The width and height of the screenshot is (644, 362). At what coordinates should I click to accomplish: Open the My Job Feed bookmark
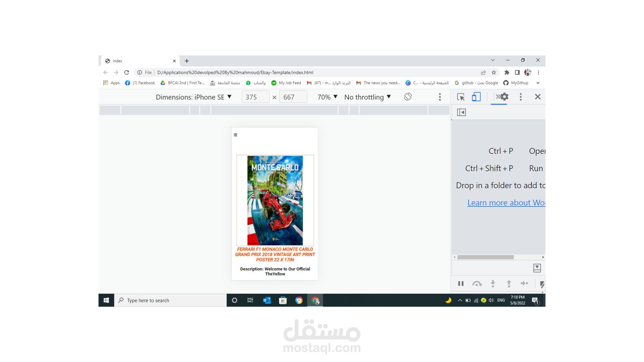coord(286,83)
